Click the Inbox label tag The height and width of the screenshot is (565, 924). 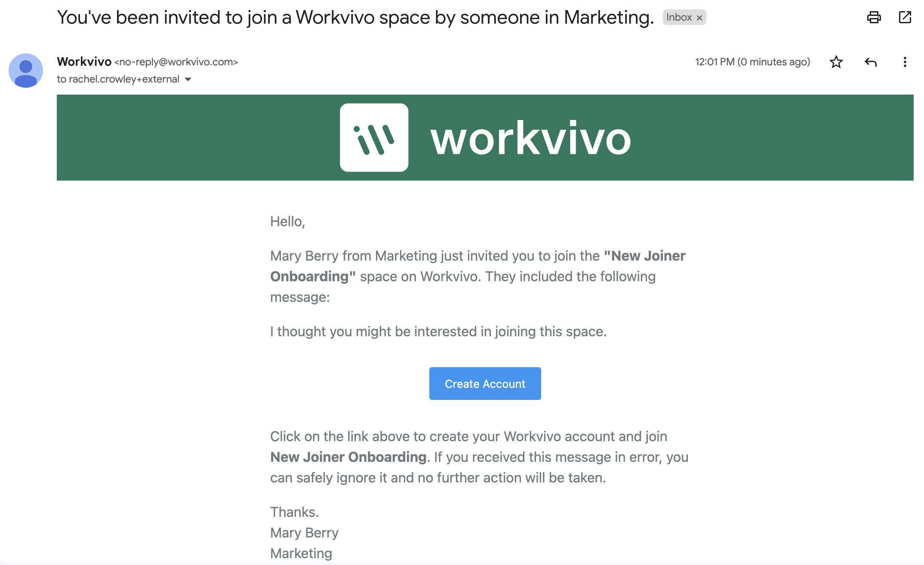pyautogui.click(x=684, y=17)
